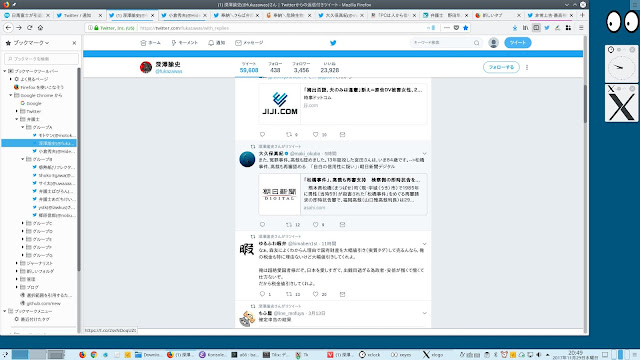Open Twitter Home in the navigation bar
640x360 pixels.
click(x=151, y=43)
